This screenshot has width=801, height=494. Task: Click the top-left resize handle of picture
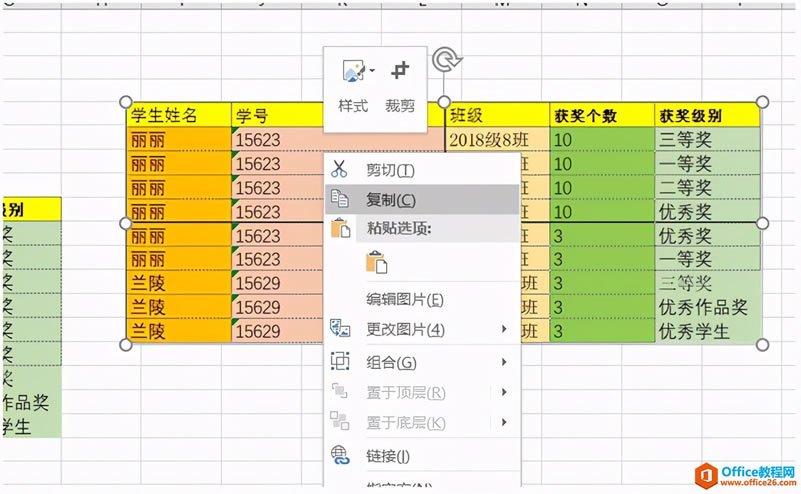[126, 102]
